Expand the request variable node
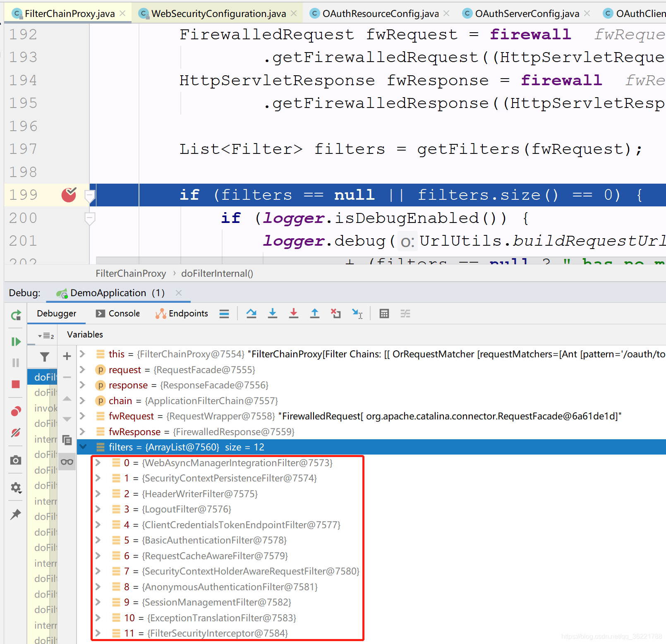Screen dimensions: 666x644 [82, 370]
